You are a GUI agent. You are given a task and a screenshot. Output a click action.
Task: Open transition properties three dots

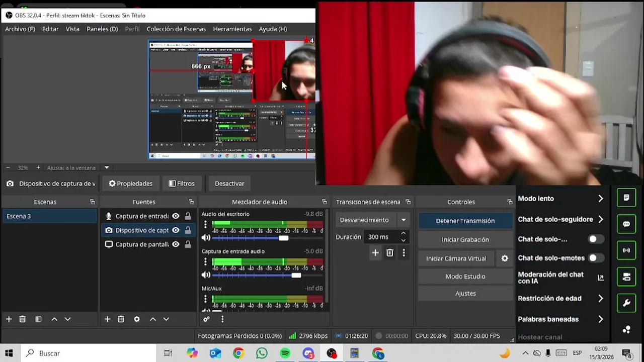[x=404, y=253]
